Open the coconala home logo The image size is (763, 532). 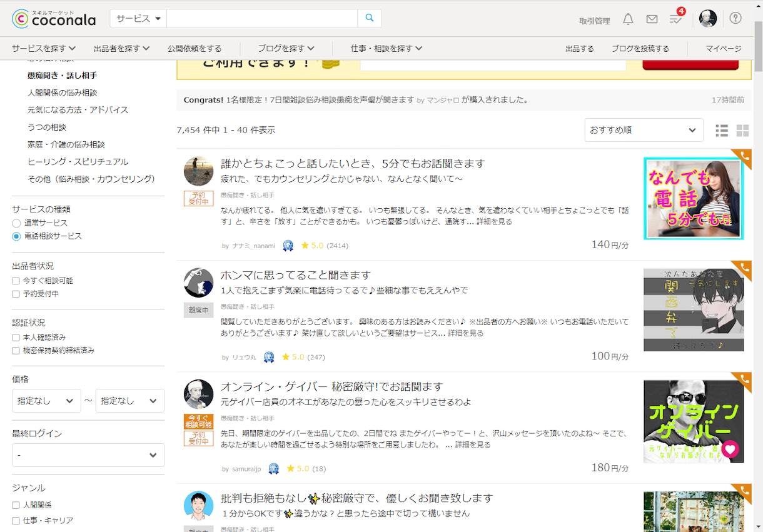click(54, 19)
